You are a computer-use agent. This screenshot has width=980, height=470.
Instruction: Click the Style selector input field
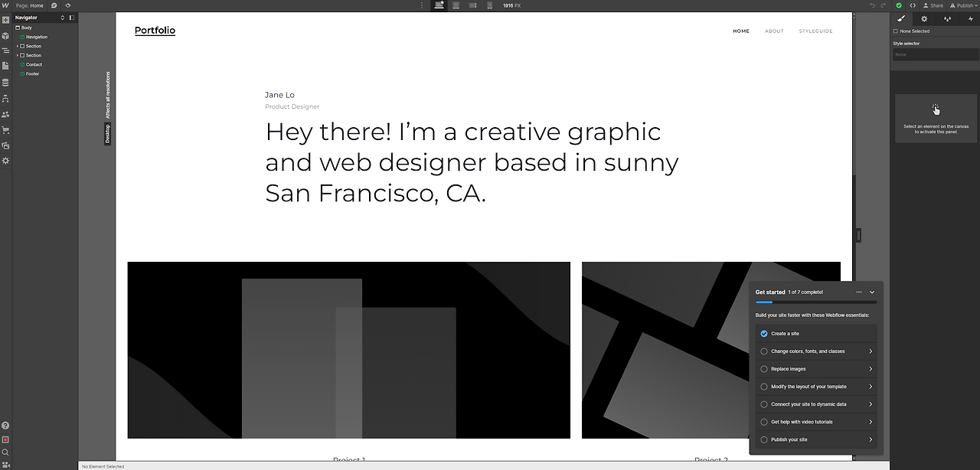click(935, 54)
